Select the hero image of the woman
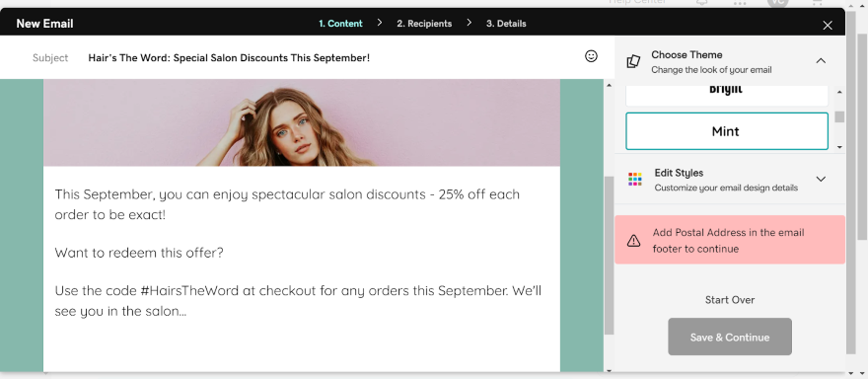Image resolution: width=868 pixels, height=379 pixels. click(x=302, y=122)
